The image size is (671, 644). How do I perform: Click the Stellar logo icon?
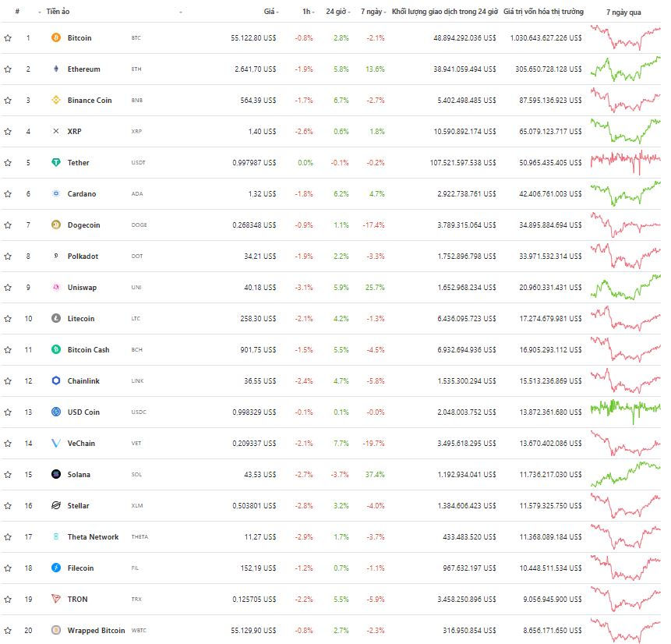click(x=56, y=506)
